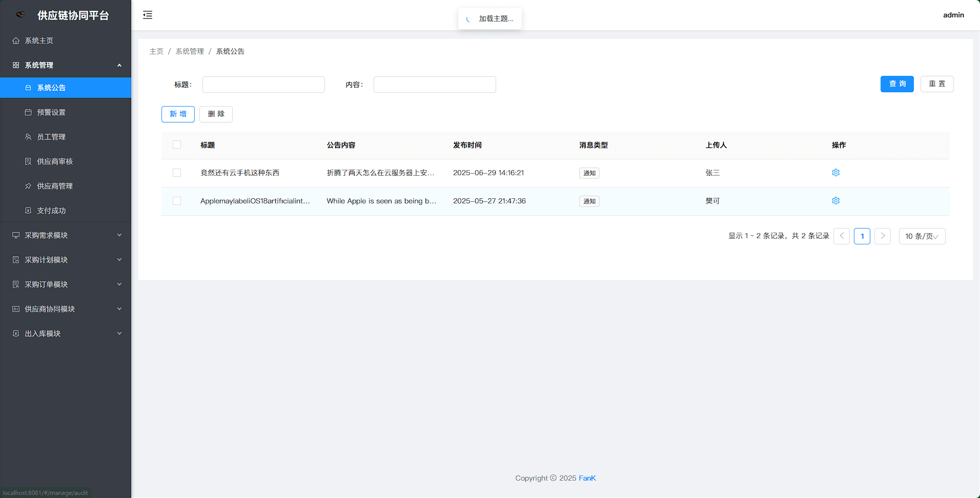980x498 pixels.
Task: Go to next page with right arrow
Action: [x=882, y=236]
